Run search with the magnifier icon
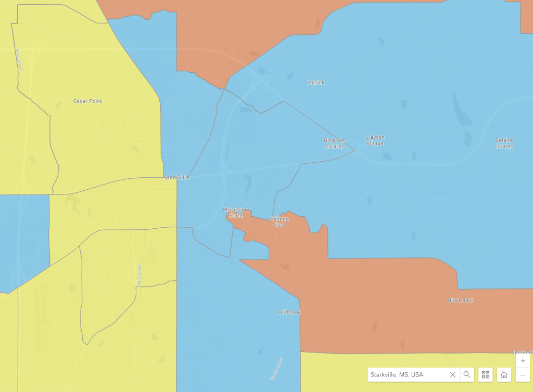The height and width of the screenshot is (392, 533). coord(467,374)
